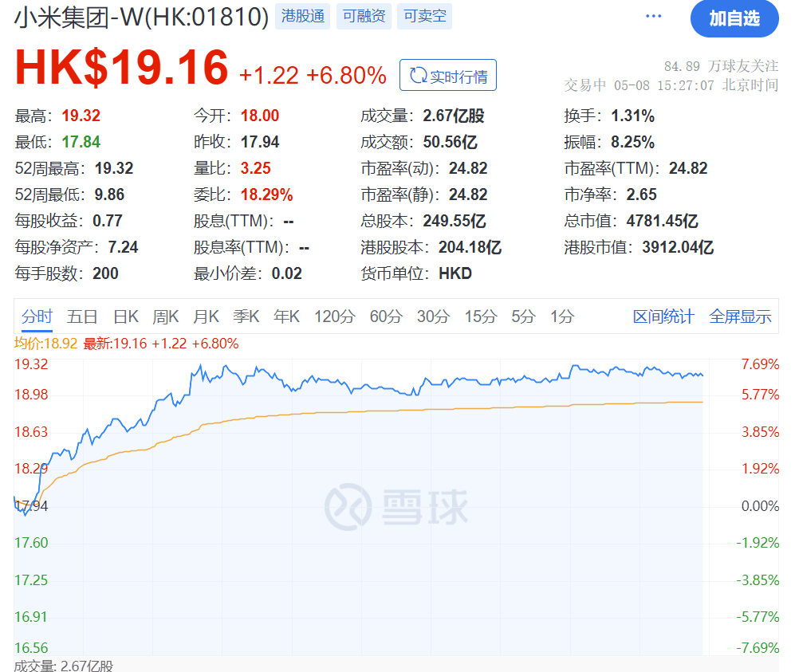Select the 年K chart tab

tap(286, 316)
